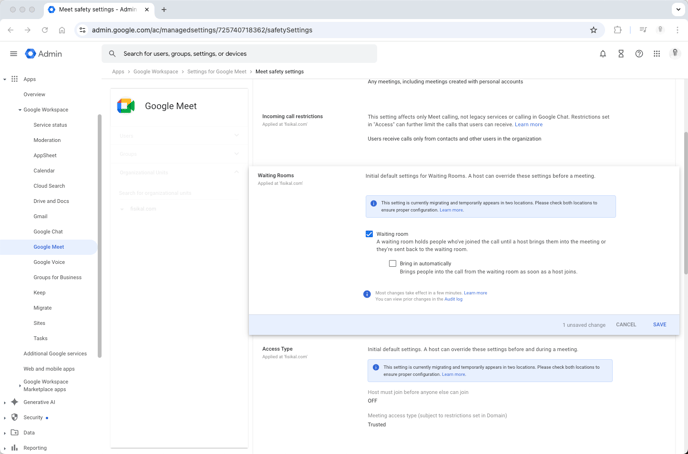Viewport: 688px width, 454px height.
Task: Select the Meet safety settings tab
Action: [99, 10]
